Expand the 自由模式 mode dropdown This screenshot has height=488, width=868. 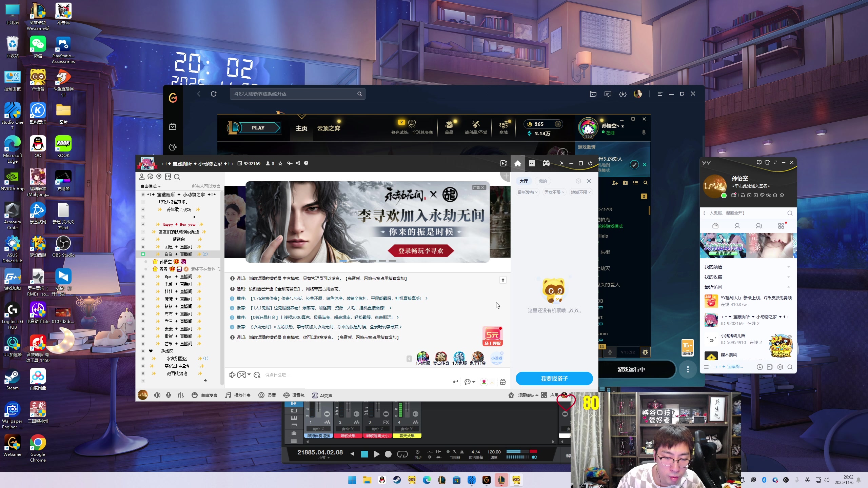(x=151, y=186)
